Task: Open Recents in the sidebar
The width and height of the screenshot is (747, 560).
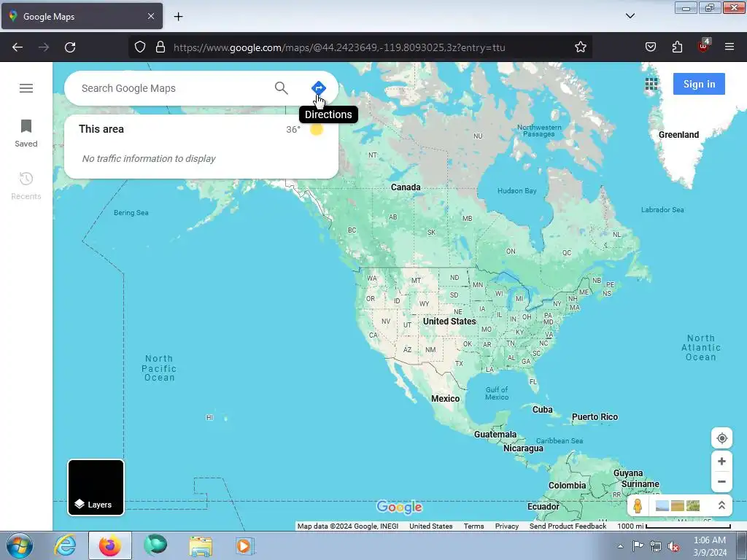Action: tap(26, 186)
